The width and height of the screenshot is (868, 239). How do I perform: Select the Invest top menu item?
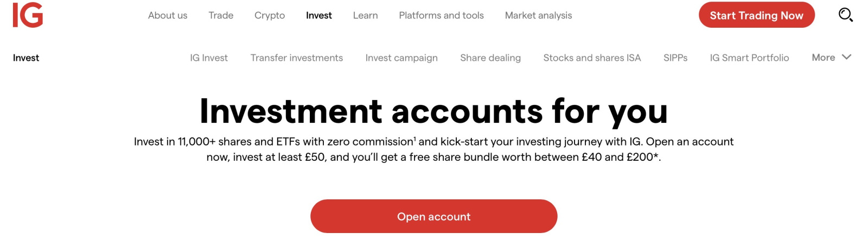point(319,15)
